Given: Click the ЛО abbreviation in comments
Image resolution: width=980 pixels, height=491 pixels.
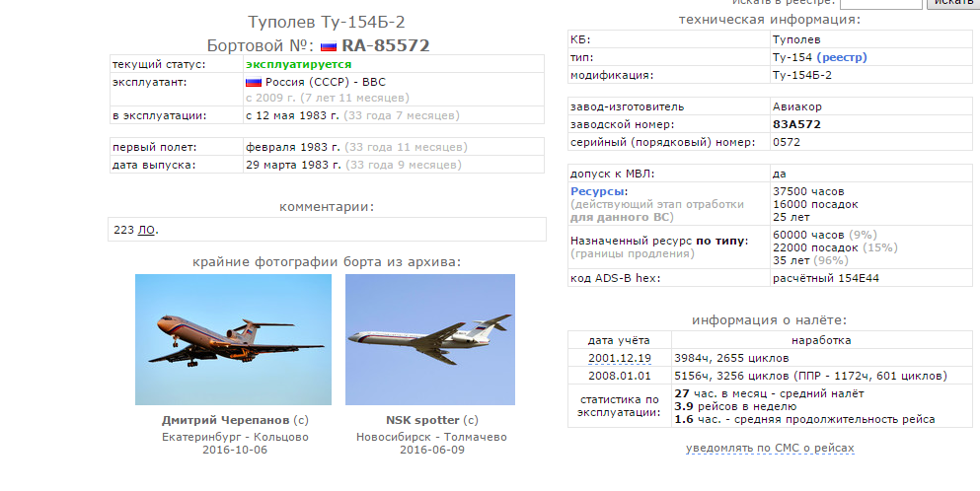Looking at the screenshot, I should click(x=146, y=230).
